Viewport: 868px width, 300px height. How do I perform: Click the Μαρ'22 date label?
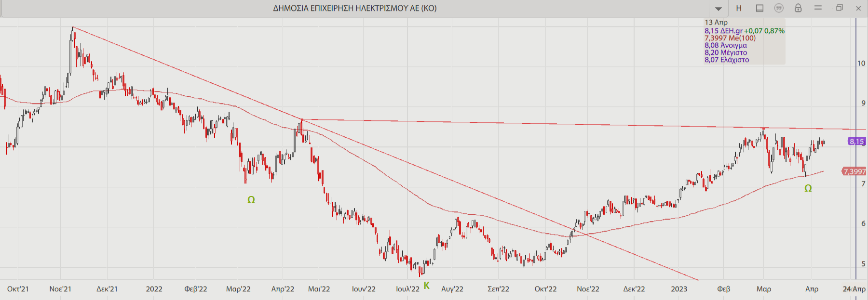click(238, 289)
